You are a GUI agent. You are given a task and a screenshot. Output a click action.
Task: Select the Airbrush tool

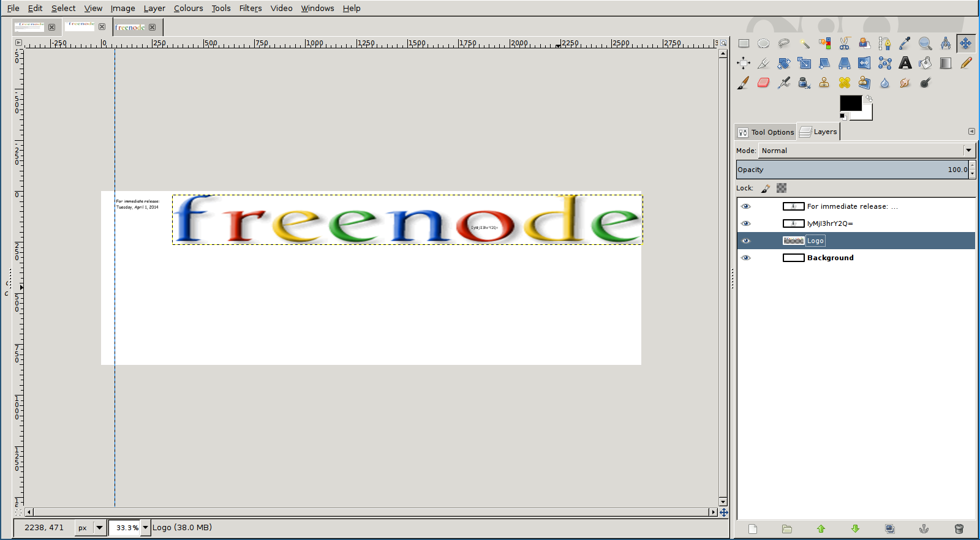[784, 83]
